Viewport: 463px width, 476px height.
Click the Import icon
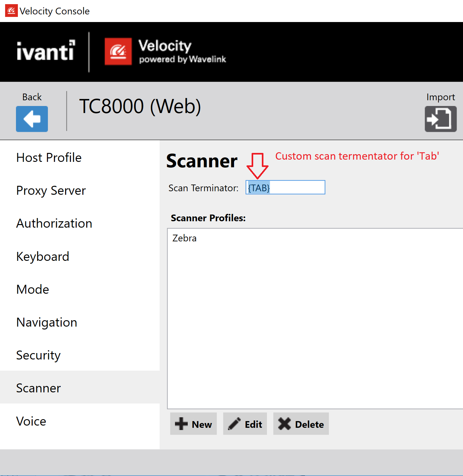coord(440,119)
